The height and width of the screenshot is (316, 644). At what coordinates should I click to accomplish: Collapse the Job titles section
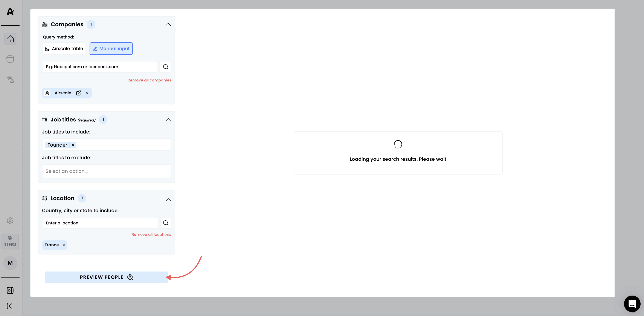click(x=168, y=120)
